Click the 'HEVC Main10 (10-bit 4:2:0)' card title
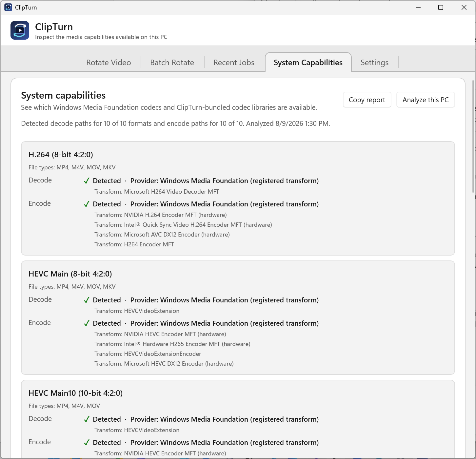476x459 pixels. point(75,393)
